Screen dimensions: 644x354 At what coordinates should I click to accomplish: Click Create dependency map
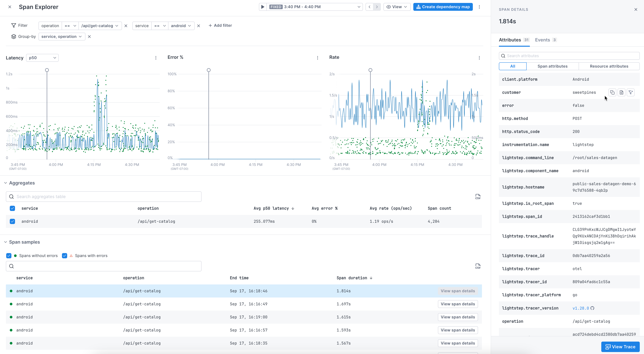click(442, 7)
